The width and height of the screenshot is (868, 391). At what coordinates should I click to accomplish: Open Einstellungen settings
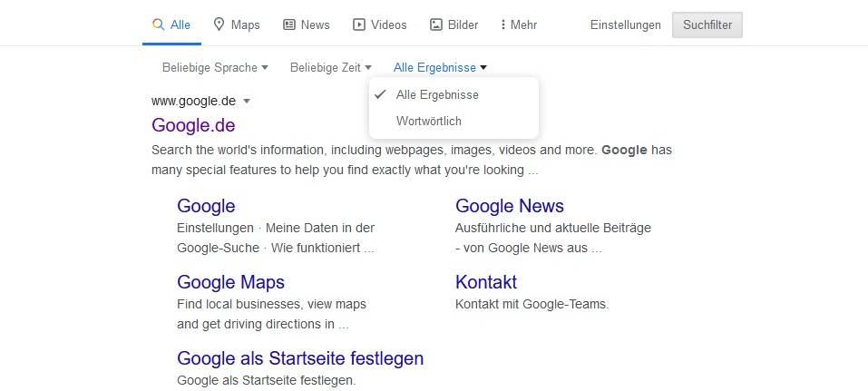point(626,24)
